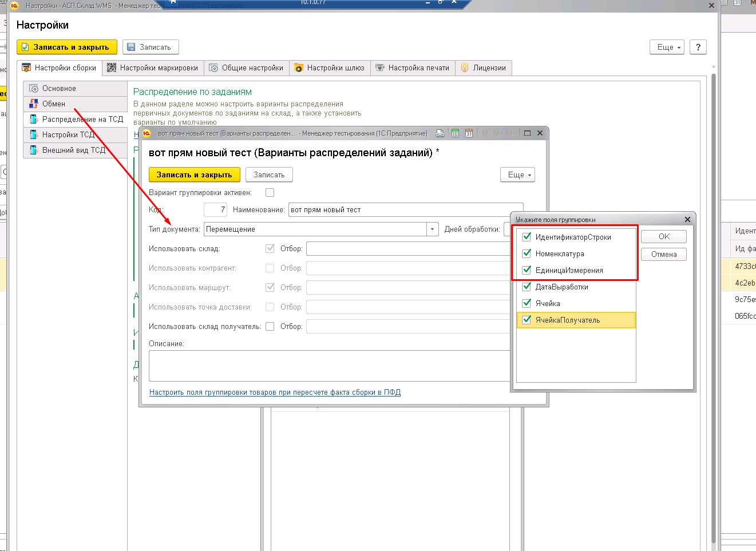Screen dimensions: 756x551
Task: Close the Укажите поля группировки popup
Action: pos(687,219)
